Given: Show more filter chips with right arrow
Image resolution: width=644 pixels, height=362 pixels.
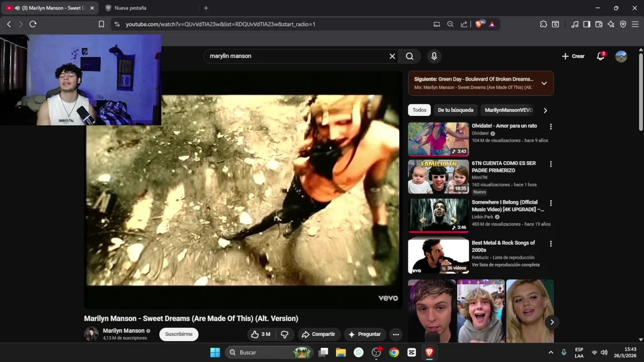Looking at the screenshot, I should [x=545, y=110].
